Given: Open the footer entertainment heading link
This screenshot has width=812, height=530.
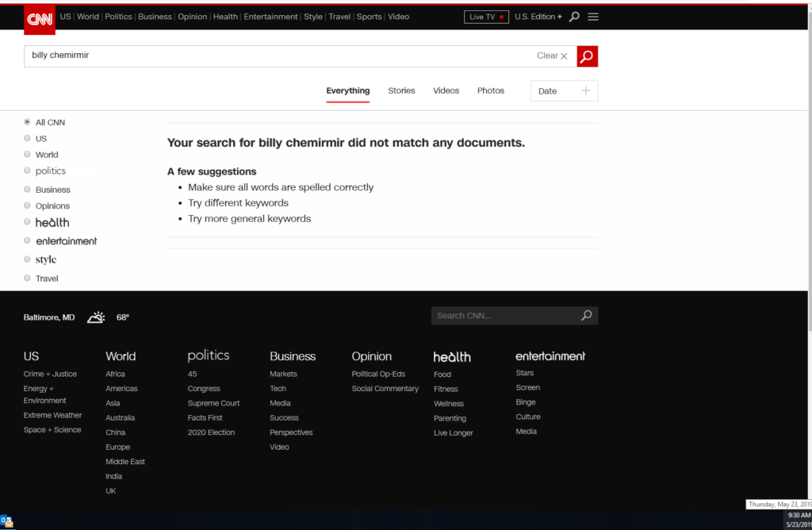Looking at the screenshot, I should click(550, 356).
